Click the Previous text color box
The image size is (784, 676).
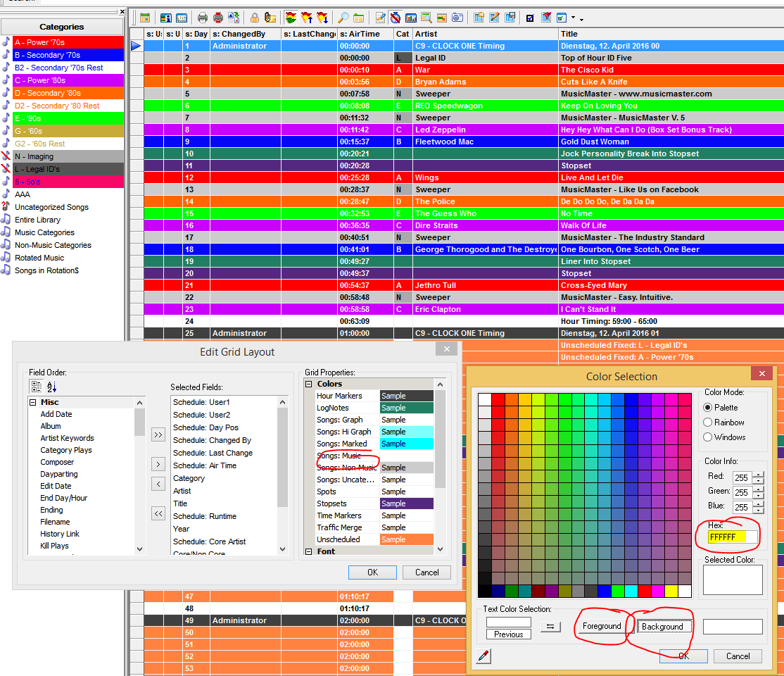point(509,634)
